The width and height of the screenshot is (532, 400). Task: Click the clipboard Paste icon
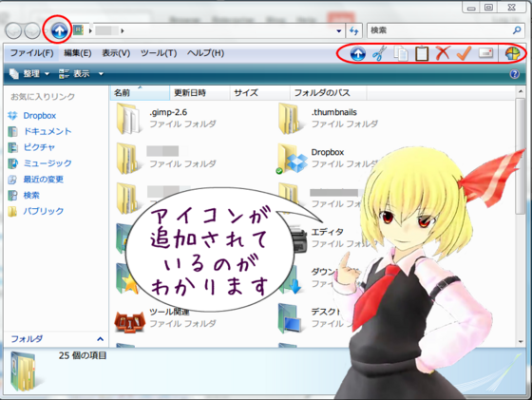[422, 53]
